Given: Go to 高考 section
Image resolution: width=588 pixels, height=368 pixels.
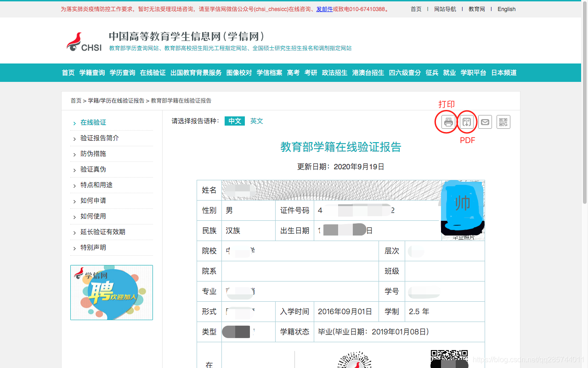Looking at the screenshot, I should coord(294,73).
